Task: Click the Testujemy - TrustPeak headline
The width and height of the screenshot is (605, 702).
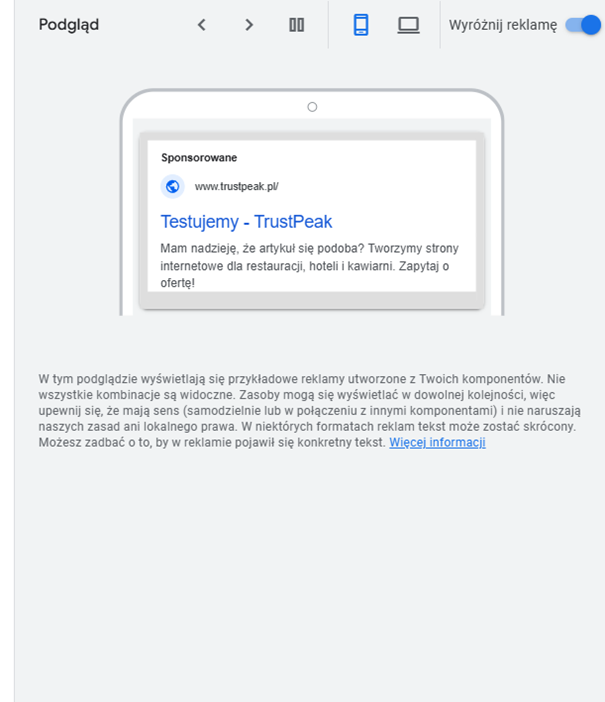Action: 246,222
